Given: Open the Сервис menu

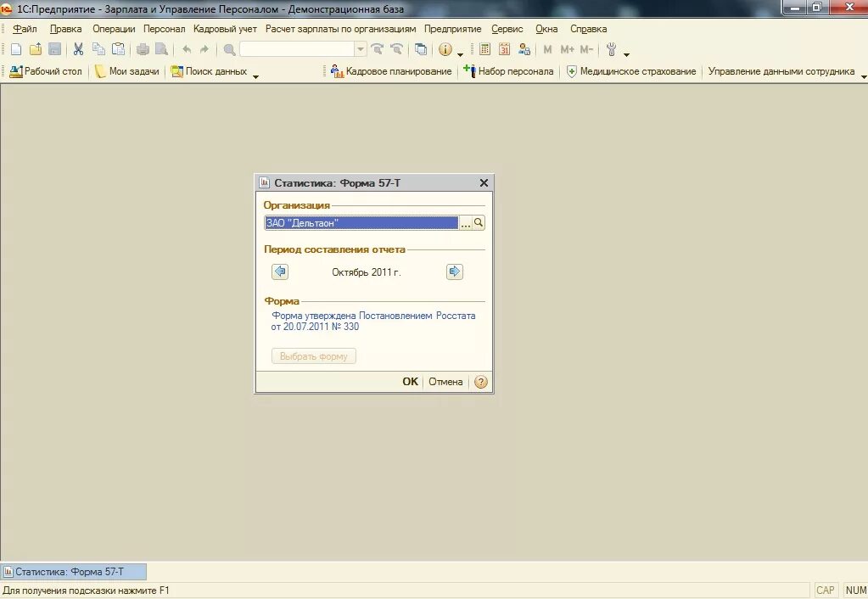Looking at the screenshot, I should (507, 29).
